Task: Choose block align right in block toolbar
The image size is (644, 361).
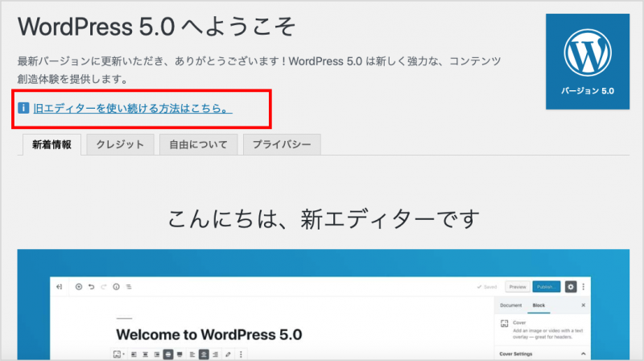Action: coord(157,355)
